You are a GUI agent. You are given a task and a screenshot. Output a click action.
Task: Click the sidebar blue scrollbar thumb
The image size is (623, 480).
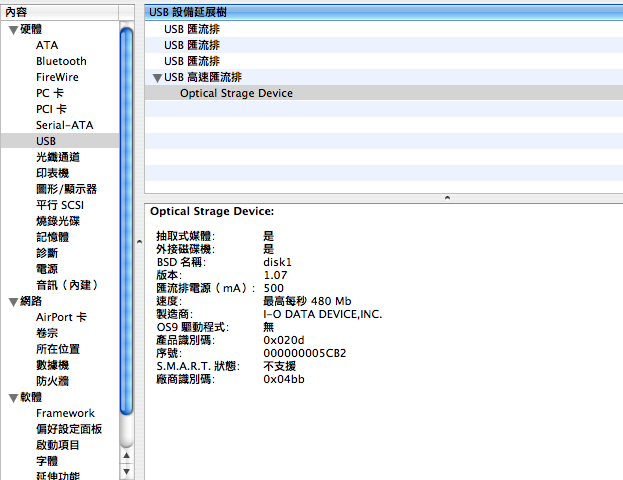[x=127, y=221]
